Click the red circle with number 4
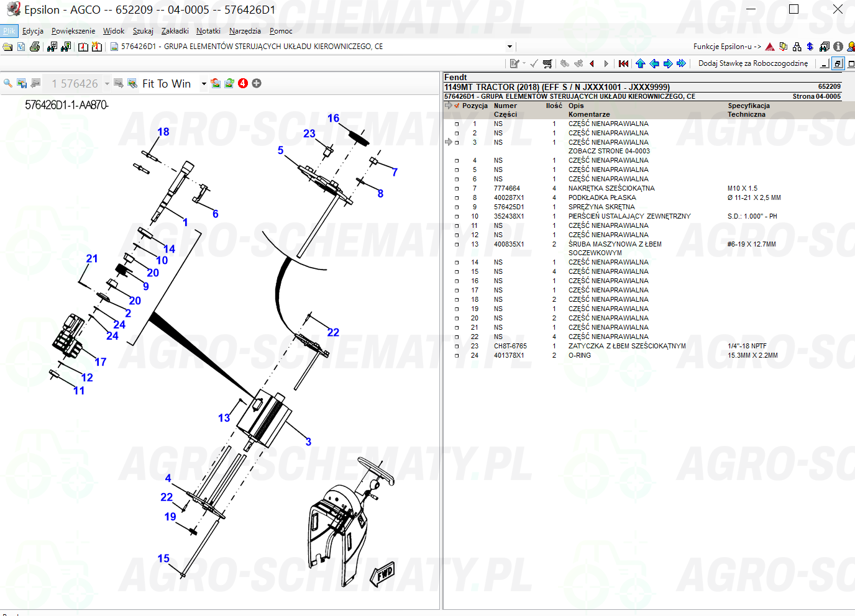This screenshot has height=616, width=855. pyautogui.click(x=243, y=83)
